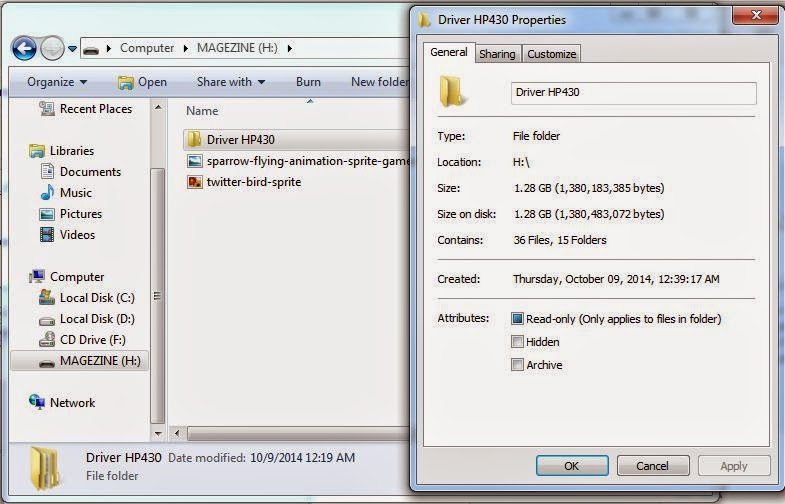Open the Organize dropdown menu
785x504 pixels.
(57, 82)
